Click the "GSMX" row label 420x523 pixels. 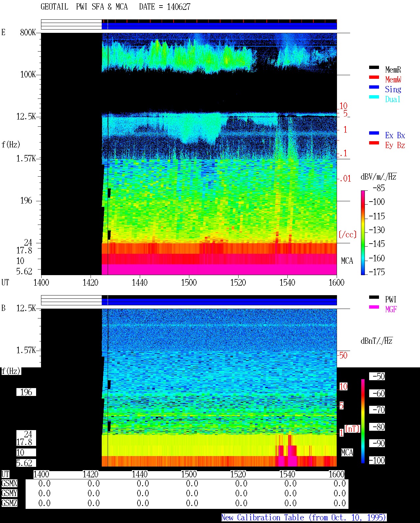(x=9, y=484)
